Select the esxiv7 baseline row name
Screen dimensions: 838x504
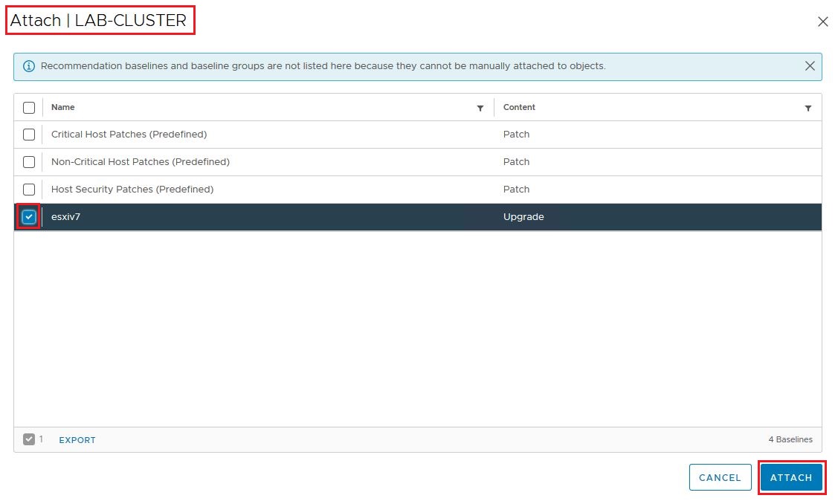coord(65,217)
